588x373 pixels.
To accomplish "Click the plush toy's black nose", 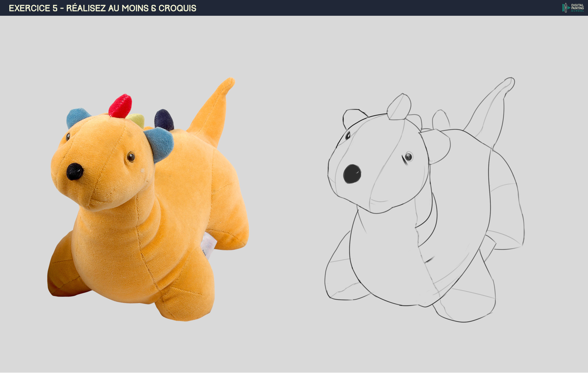I will click(x=75, y=172).
